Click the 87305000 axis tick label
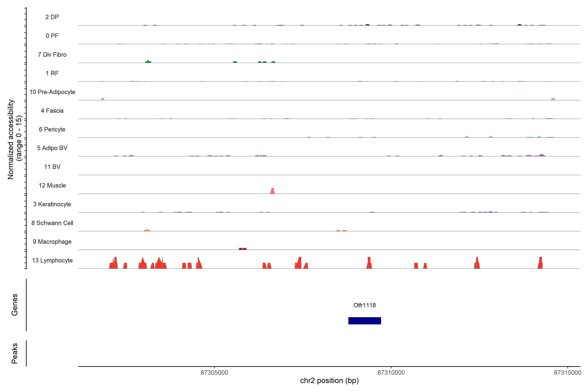The image size is (588, 392). coord(214,373)
